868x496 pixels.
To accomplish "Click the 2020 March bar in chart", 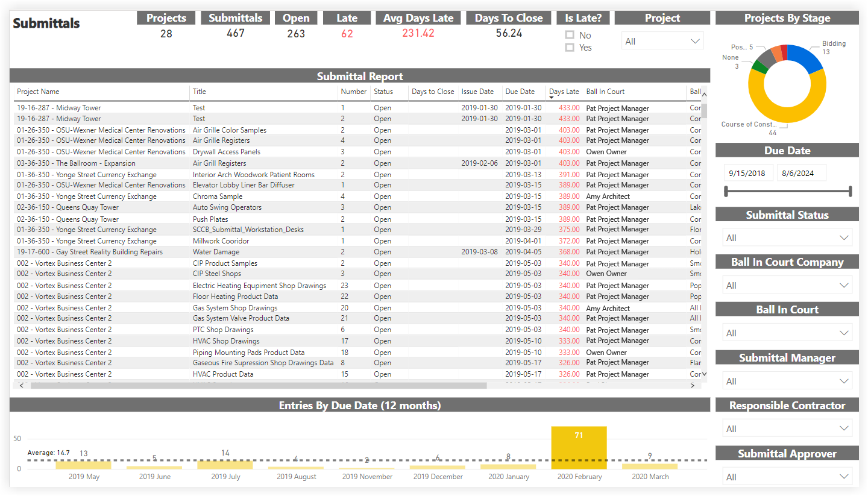I will (x=649, y=466).
